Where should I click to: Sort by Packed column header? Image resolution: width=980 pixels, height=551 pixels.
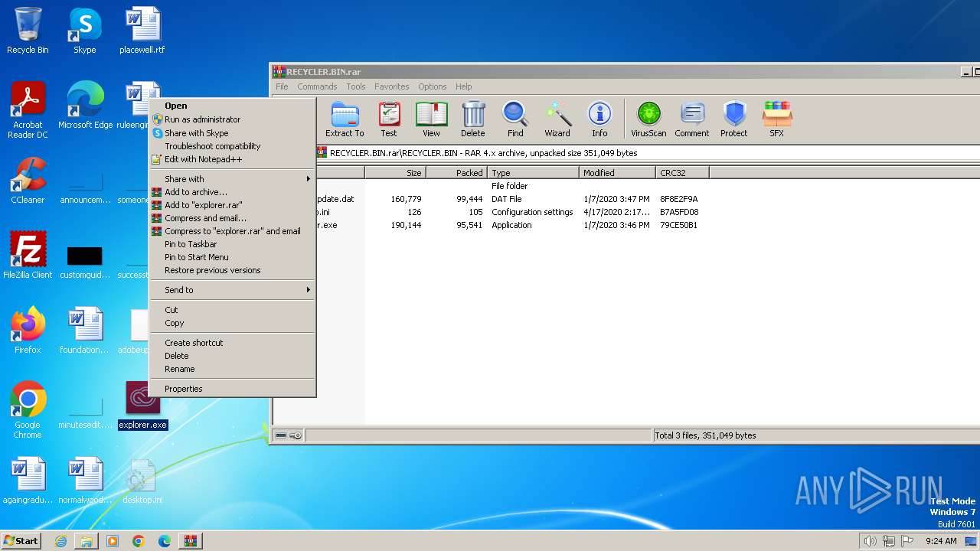click(x=456, y=173)
